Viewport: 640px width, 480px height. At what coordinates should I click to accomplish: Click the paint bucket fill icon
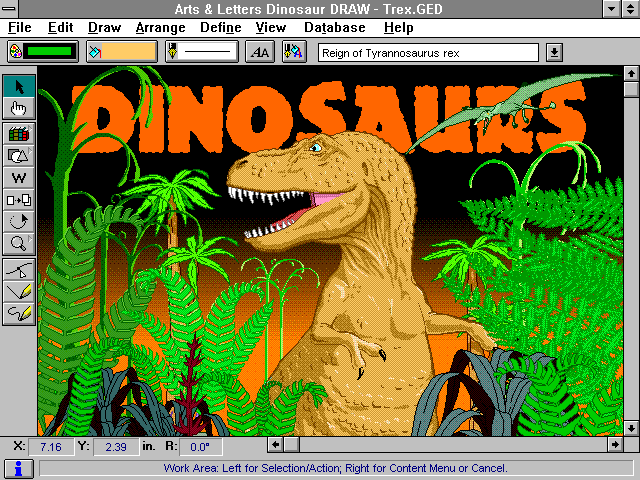(x=95, y=52)
